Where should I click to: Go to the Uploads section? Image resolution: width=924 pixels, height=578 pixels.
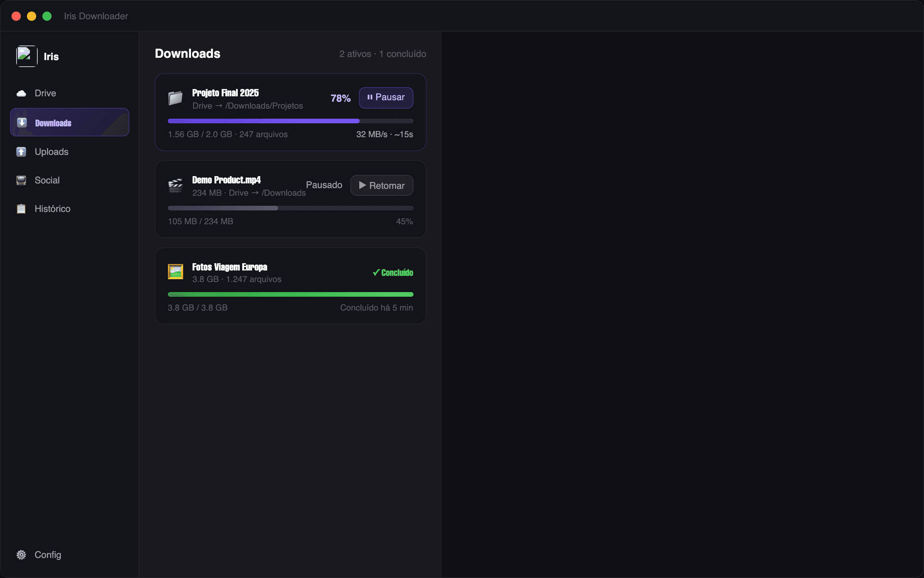[70, 152]
